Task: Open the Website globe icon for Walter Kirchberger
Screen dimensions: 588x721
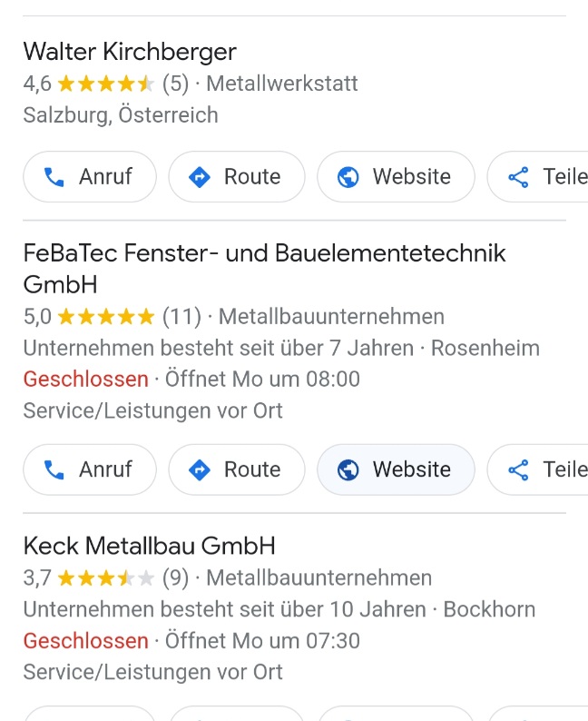Action: (x=348, y=177)
